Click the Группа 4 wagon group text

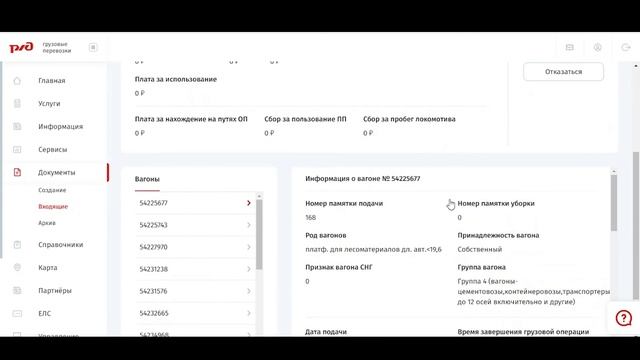(533, 291)
